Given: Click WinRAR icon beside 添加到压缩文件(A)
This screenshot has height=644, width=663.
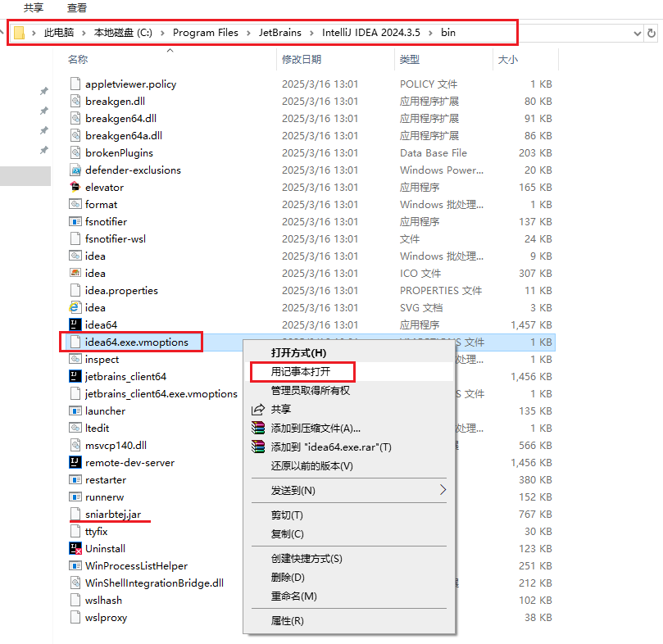Looking at the screenshot, I should click(258, 428).
